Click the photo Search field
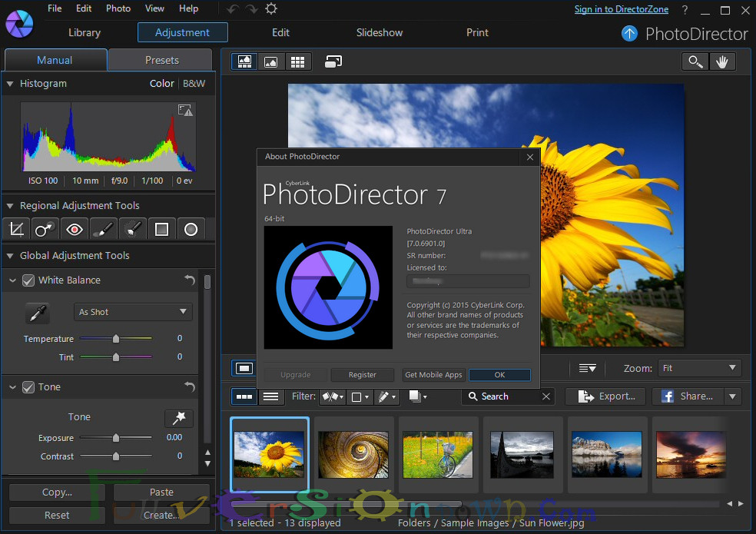The height and width of the screenshot is (534, 756). click(509, 396)
